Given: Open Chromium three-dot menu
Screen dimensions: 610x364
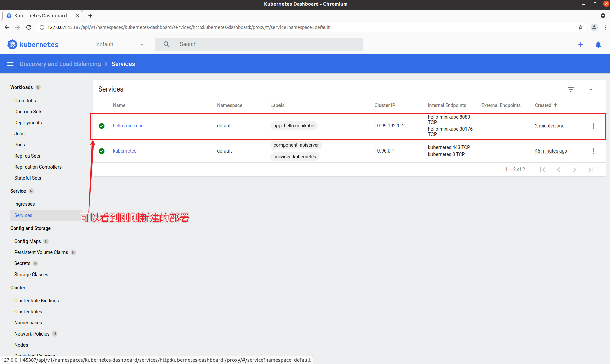Looking at the screenshot, I should coord(605,27).
